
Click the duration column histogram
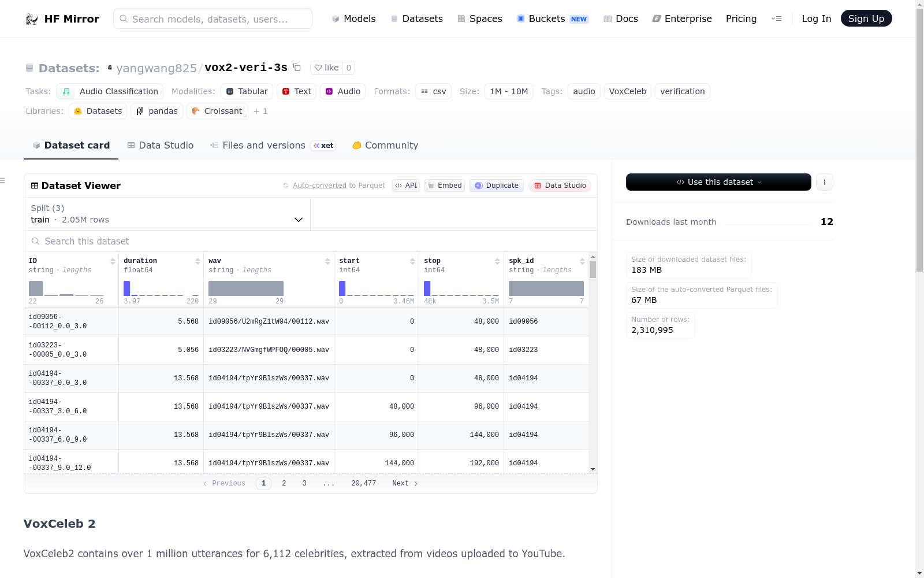pos(161,288)
